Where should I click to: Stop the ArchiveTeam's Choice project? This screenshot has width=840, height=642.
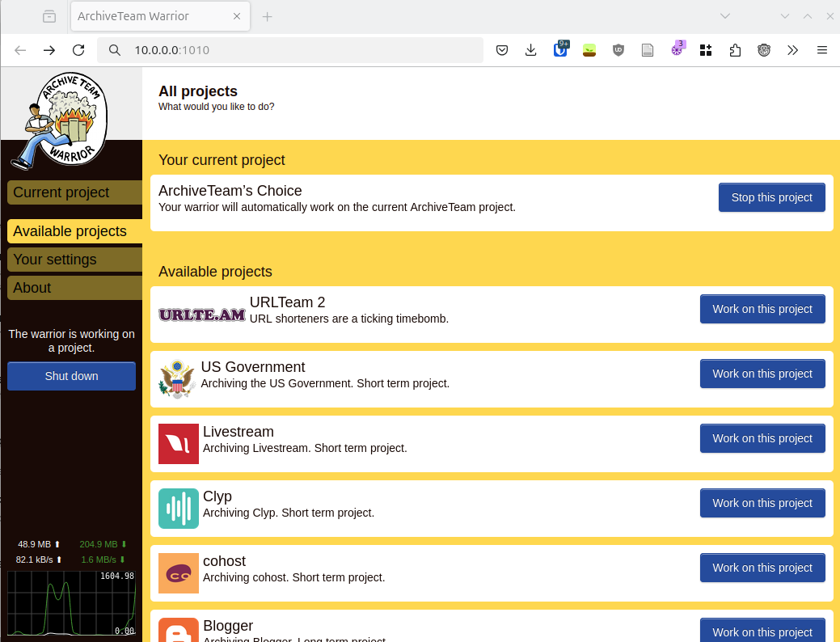click(x=771, y=197)
